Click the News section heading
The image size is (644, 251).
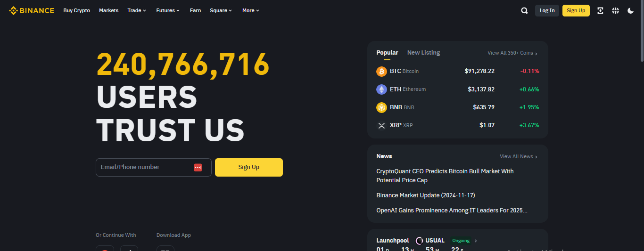(x=384, y=156)
